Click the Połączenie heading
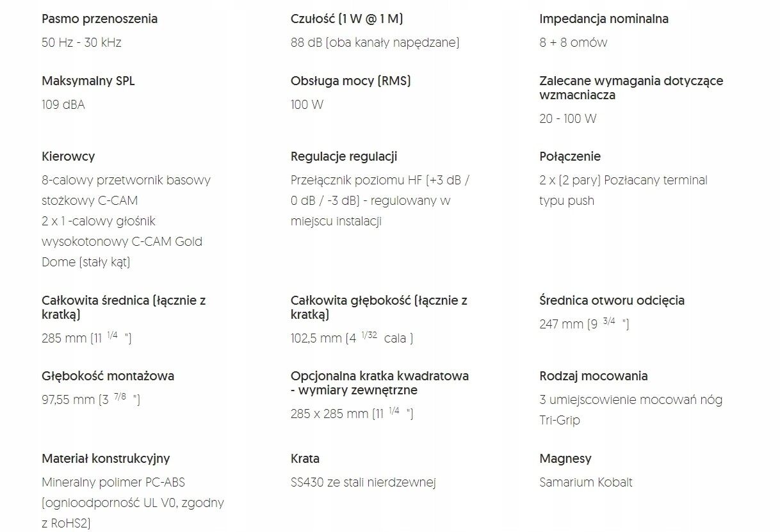 pos(570,156)
